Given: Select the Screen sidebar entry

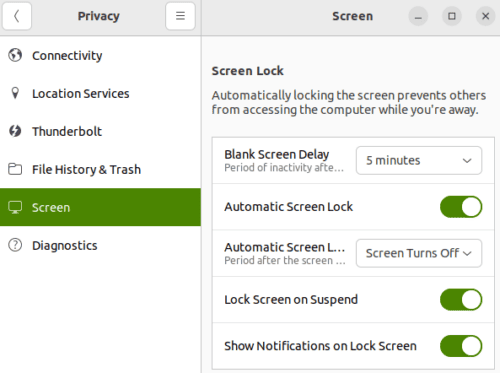Looking at the screenshot, I should click(x=100, y=207).
